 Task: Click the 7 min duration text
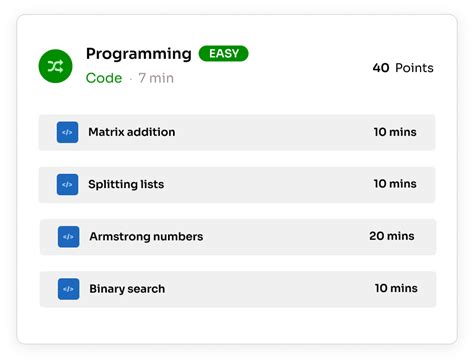pyautogui.click(x=156, y=78)
